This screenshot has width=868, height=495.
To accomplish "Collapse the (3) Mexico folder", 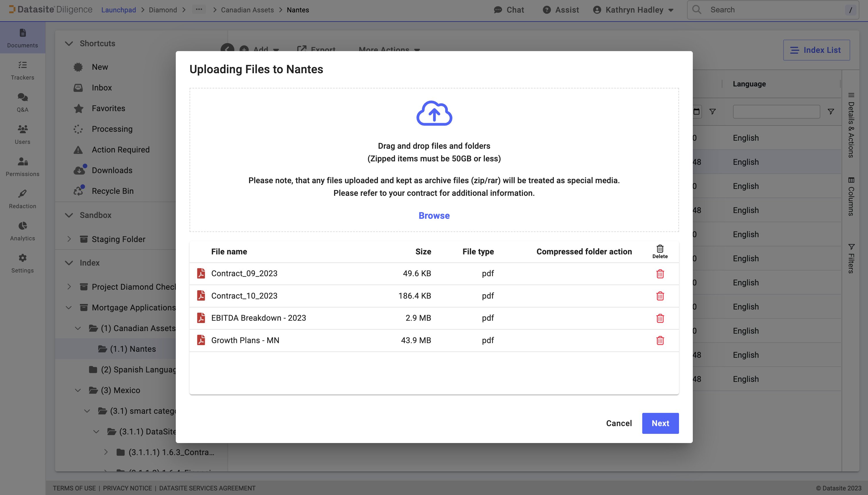I will pos(78,390).
